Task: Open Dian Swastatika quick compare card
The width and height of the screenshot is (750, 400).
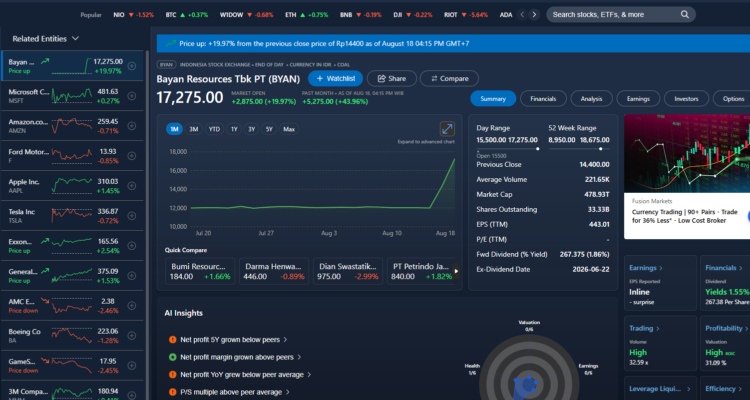Action: click(x=348, y=271)
